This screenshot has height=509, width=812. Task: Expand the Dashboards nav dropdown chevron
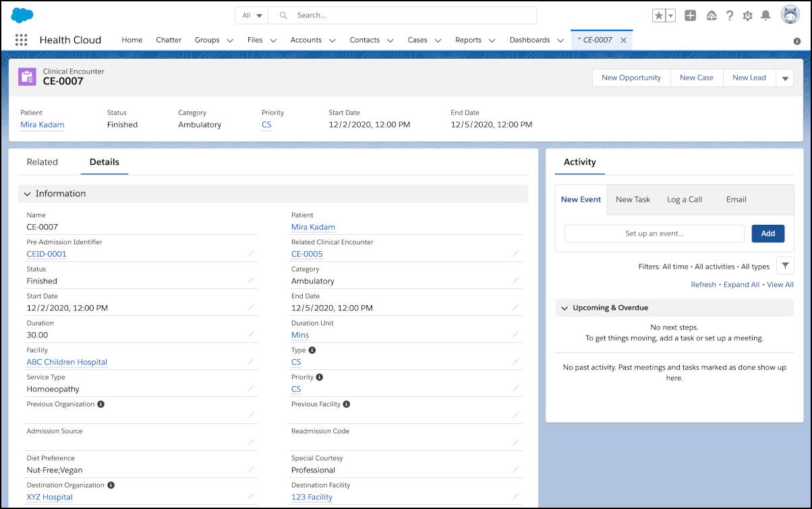(x=560, y=41)
